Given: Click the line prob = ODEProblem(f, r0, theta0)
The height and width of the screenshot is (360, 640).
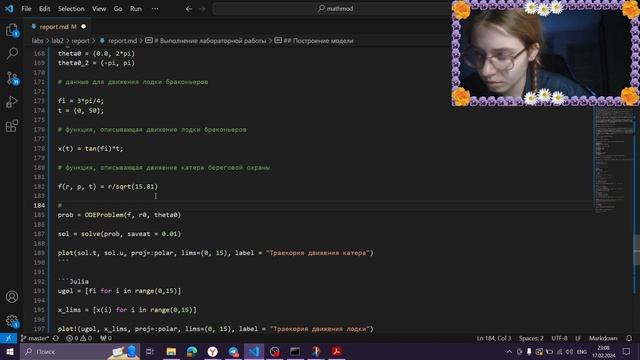Looking at the screenshot, I should click(119, 215).
